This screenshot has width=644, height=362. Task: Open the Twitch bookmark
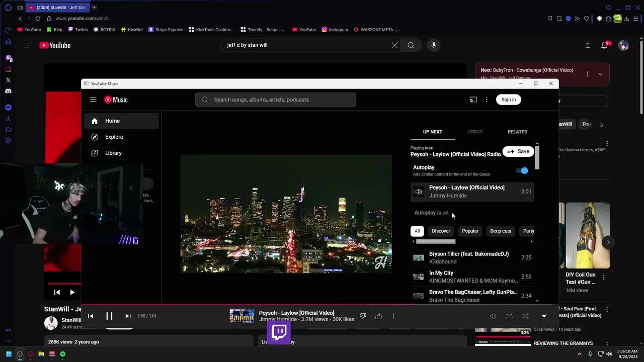77,30
